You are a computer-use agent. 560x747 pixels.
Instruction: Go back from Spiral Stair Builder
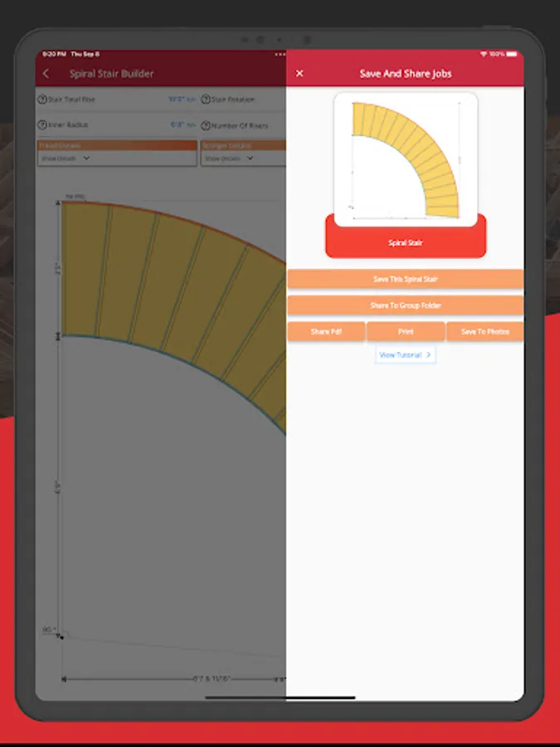(46, 73)
